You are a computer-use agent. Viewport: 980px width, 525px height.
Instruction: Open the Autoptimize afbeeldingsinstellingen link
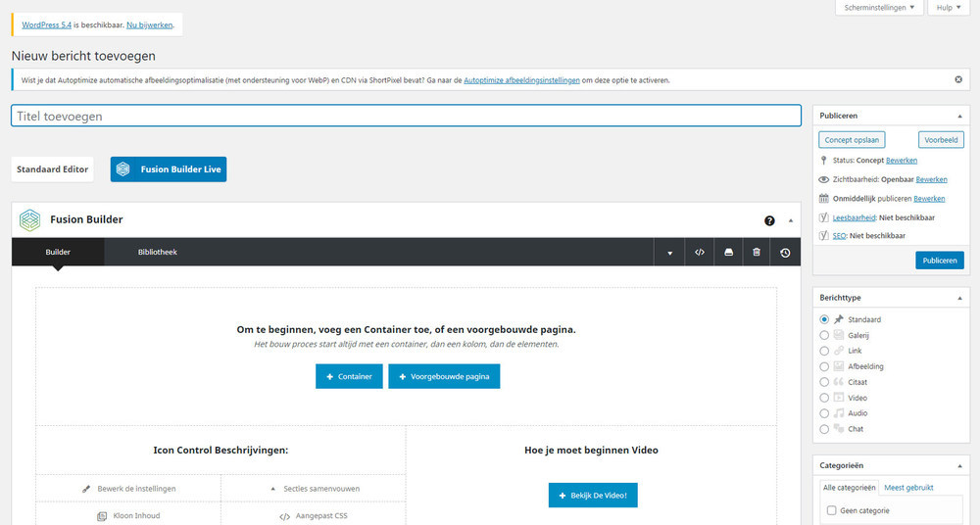522,80
